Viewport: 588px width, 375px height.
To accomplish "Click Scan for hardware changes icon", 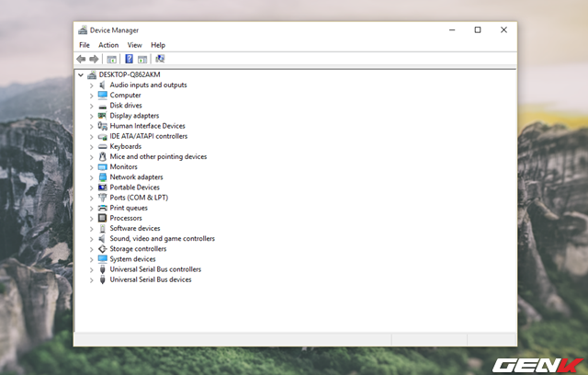I will [160, 59].
